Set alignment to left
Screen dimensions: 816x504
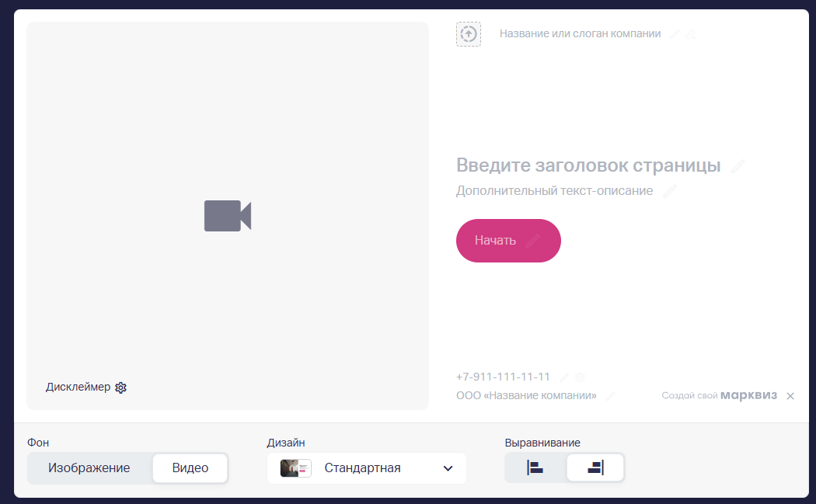(x=535, y=468)
